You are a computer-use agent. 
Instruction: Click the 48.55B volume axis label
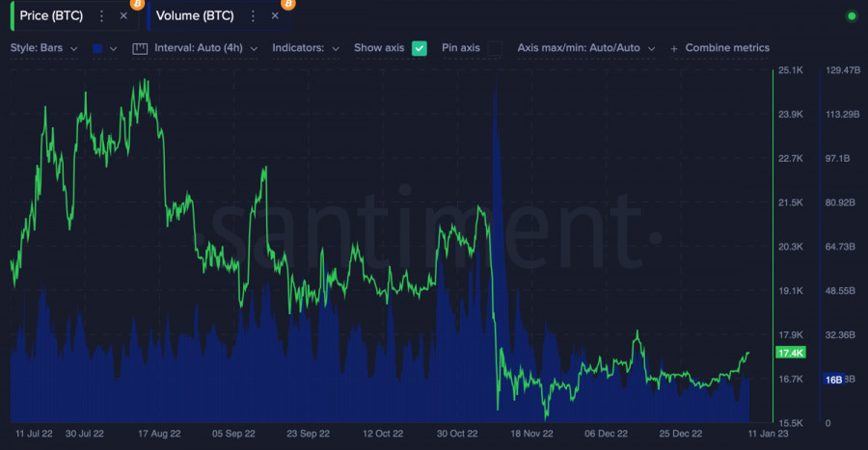coord(840,291)
